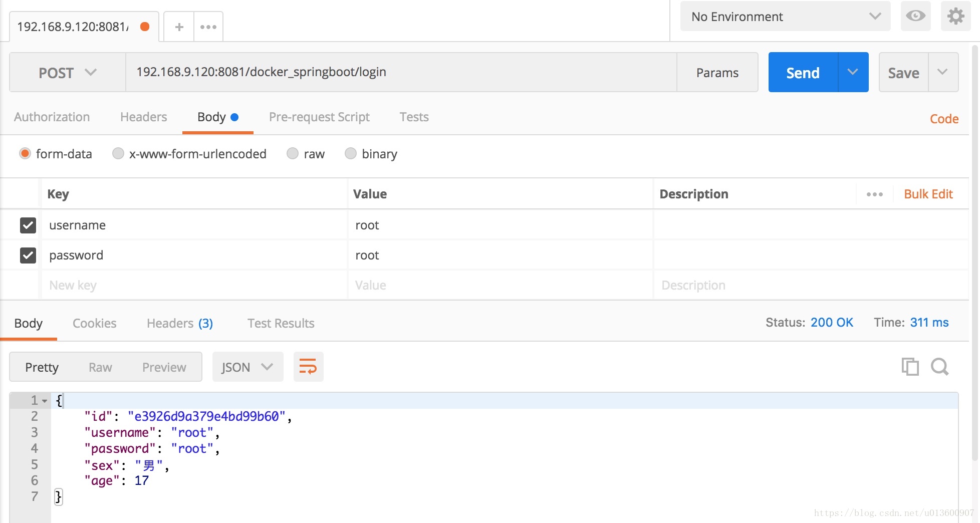
Task: Click the Description column header
Action: coord(694,194)
